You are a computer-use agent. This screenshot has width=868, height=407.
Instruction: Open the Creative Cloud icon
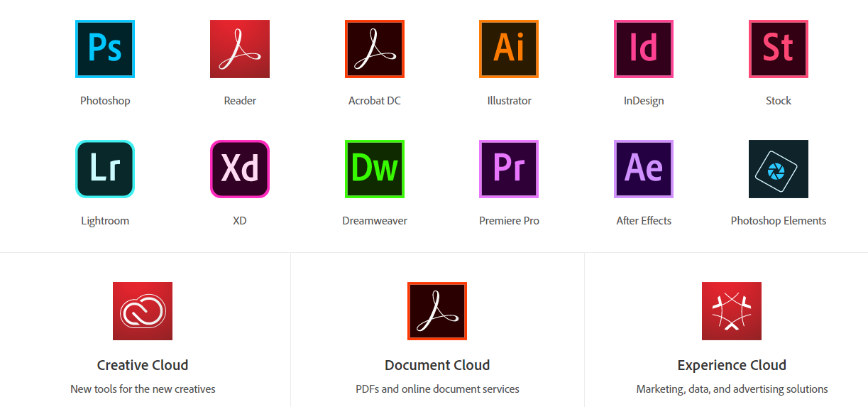pos(143,311)
